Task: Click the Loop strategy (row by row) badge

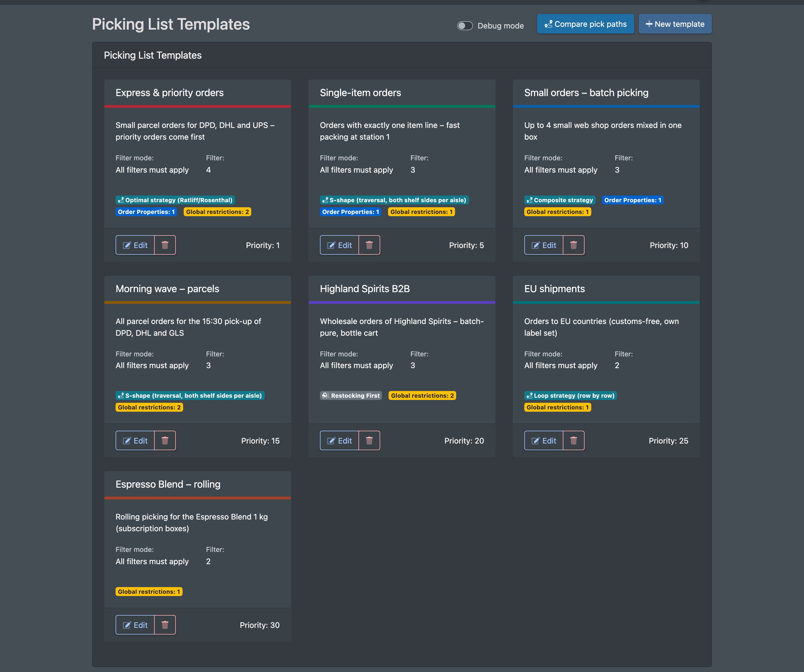Action: [x=570, y=395]
